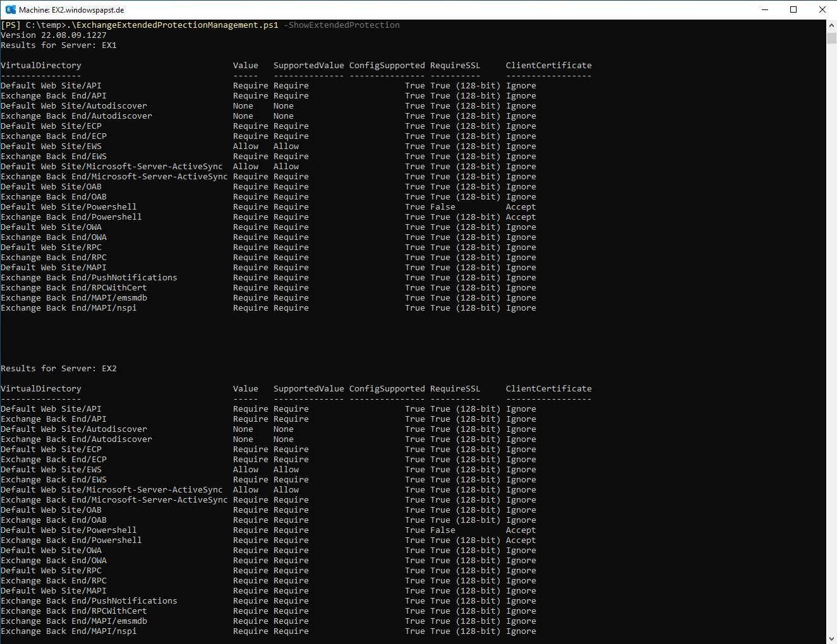Click the False RequireSSL value in EX1 results

(x=442, y=207)
